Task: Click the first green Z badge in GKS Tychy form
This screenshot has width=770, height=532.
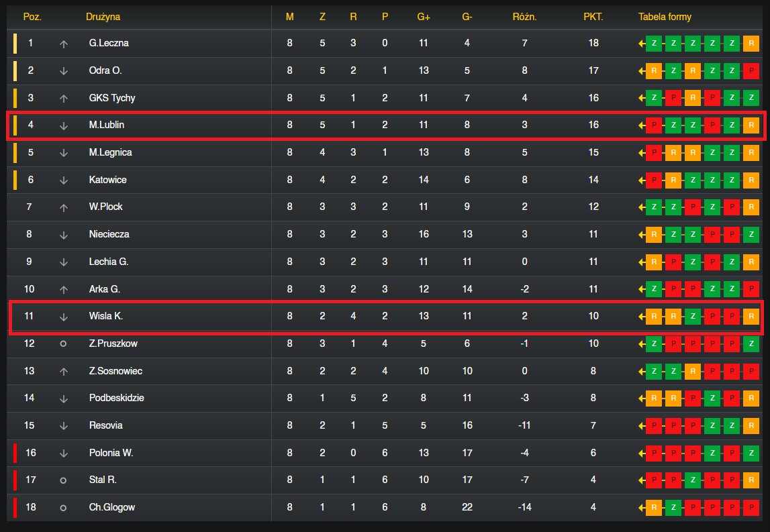Action: tap(654, 98)
